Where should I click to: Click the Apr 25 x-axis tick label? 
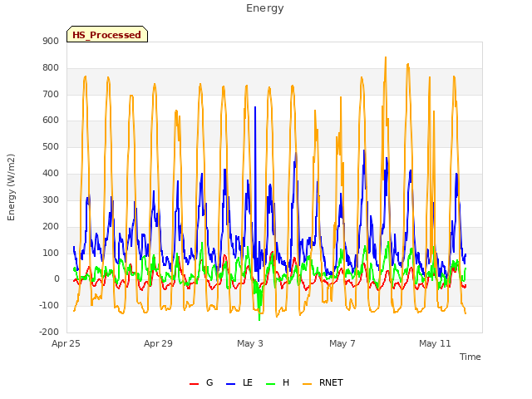point(66,343)
